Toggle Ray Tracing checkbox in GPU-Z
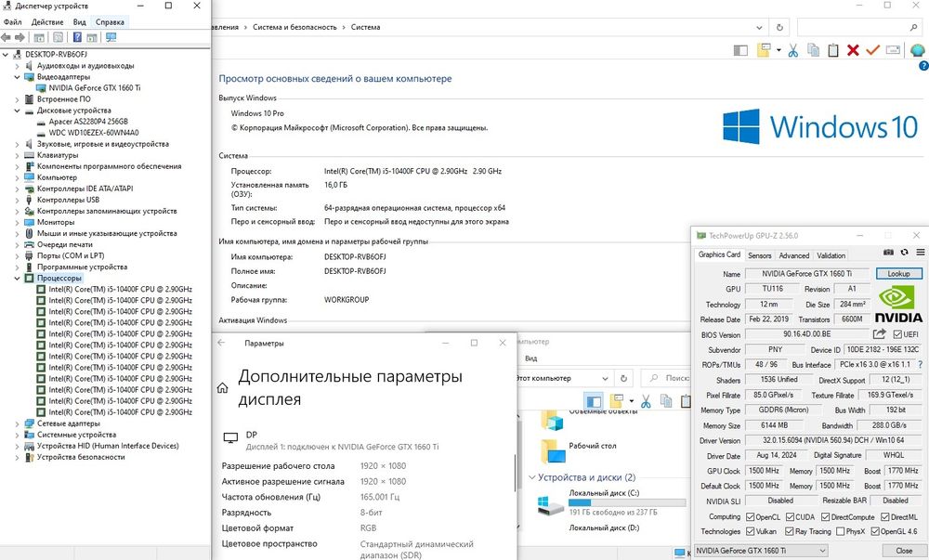The image size is (929, 560). coord(789,531)
